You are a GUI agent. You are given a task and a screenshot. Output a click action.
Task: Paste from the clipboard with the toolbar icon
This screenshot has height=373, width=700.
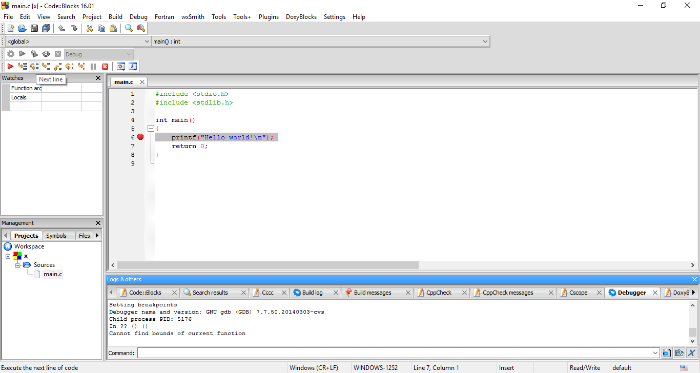(x=113, y=28)
